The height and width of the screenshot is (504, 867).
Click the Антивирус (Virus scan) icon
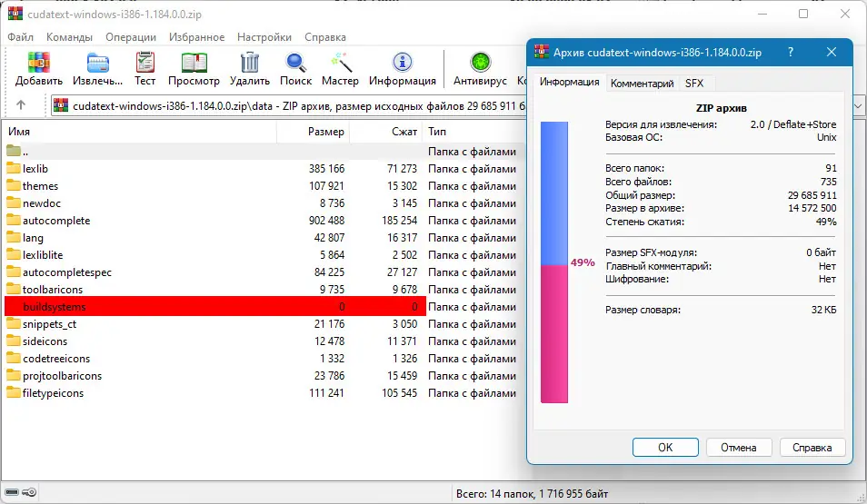click(480, 63)
